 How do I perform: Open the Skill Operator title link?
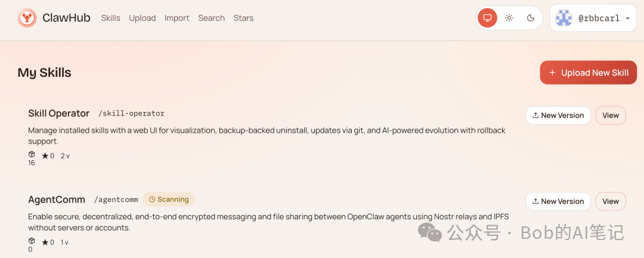tap(58, 113)
